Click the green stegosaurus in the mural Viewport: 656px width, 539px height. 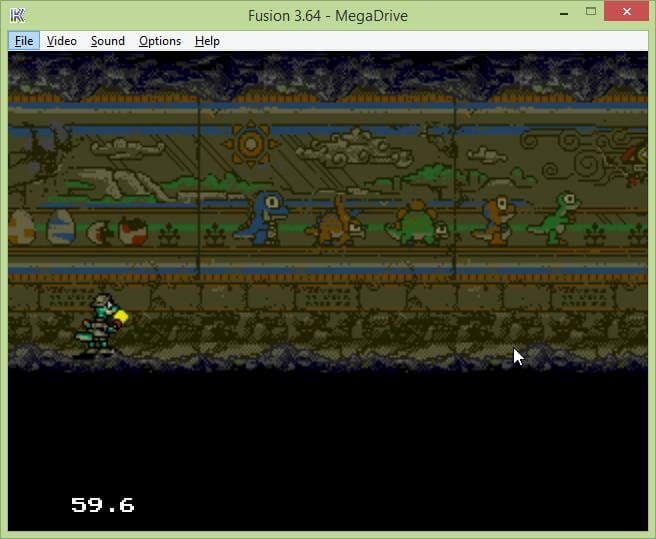point(416,223)
